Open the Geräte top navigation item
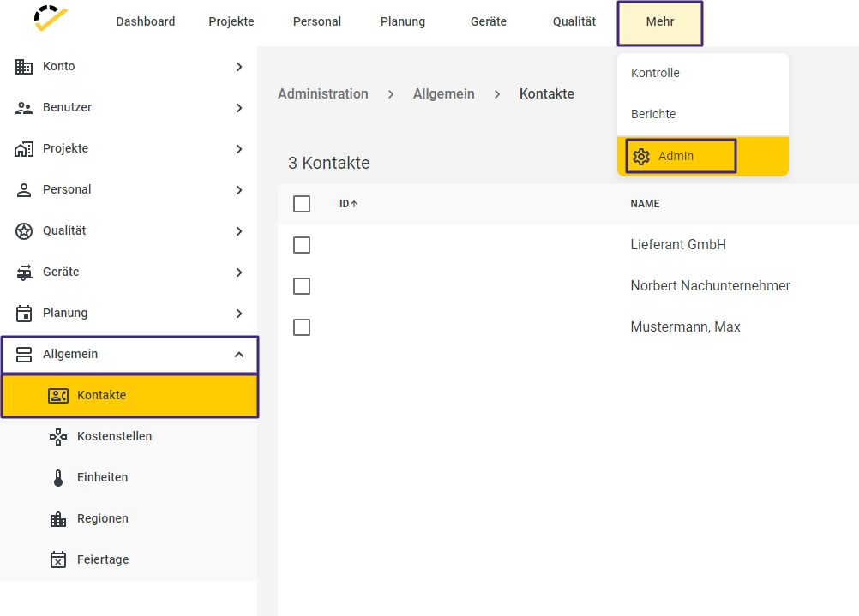 (x=489, y=22)
